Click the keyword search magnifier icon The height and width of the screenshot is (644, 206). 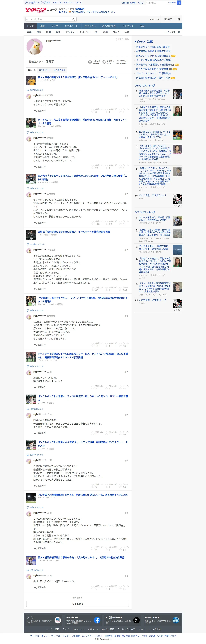coord(73,19)
